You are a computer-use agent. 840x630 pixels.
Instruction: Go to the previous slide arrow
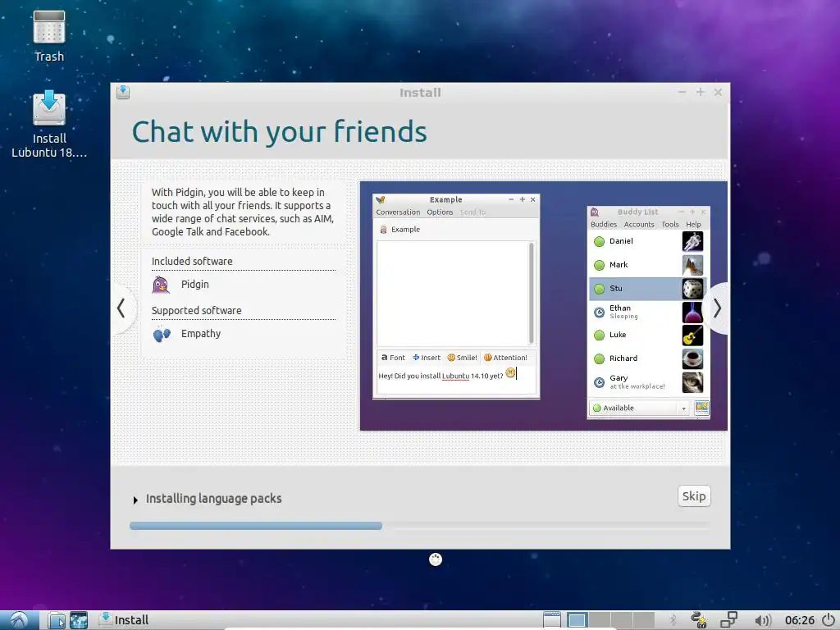coord(121,308)
